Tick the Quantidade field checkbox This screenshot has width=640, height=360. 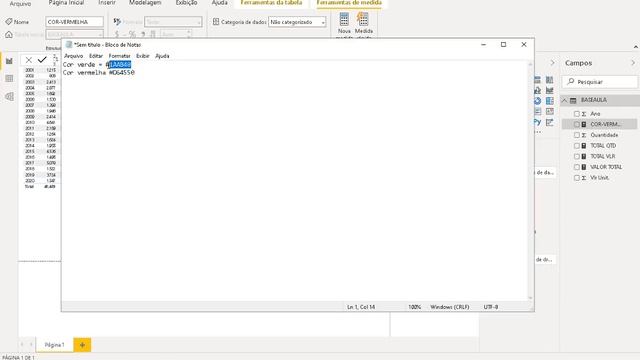pos(577,135)
